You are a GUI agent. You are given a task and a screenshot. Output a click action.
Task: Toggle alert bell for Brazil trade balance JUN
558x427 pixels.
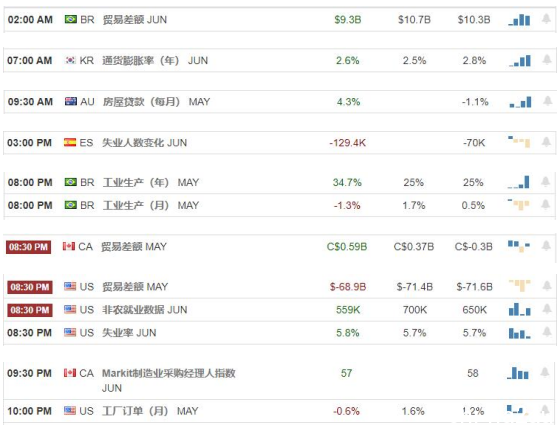(x=546, y=19)
